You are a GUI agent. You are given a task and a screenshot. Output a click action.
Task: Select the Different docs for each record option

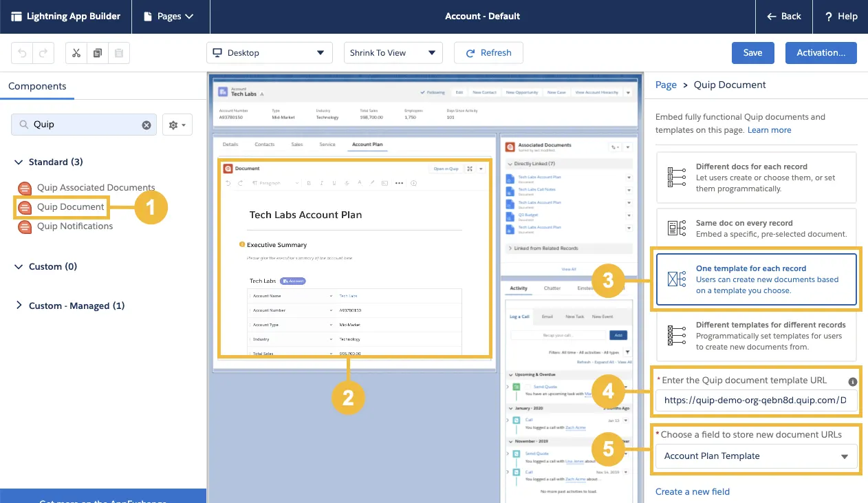[x=755, y=178]
